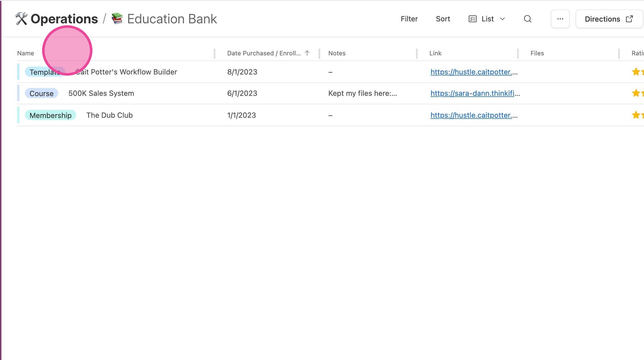Open the Operations breadcrumb
Image resolution: width=644 pixels, height=360 pixels.
click(64, 19)
